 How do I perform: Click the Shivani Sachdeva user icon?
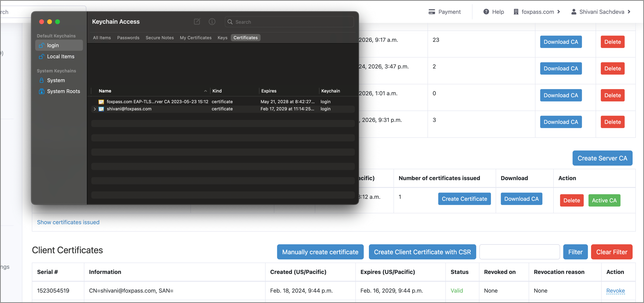pyautogui.click(x=574, y=12)
